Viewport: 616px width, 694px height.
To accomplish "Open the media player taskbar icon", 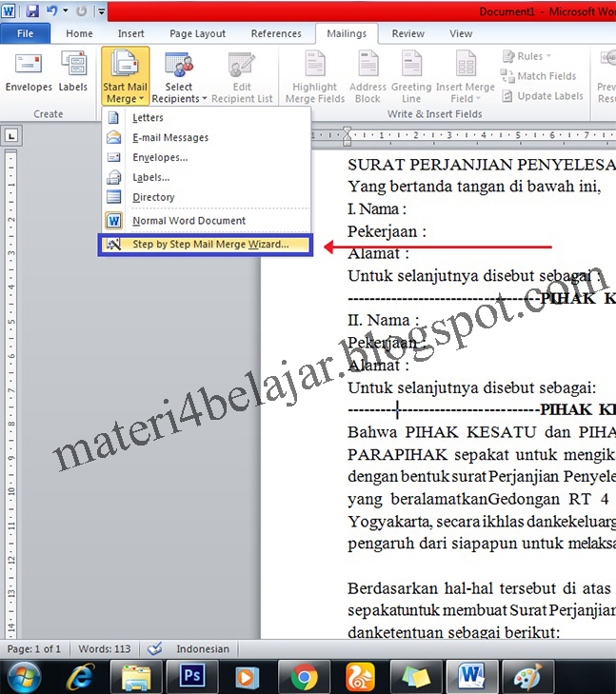I will [x=247, y=677].
